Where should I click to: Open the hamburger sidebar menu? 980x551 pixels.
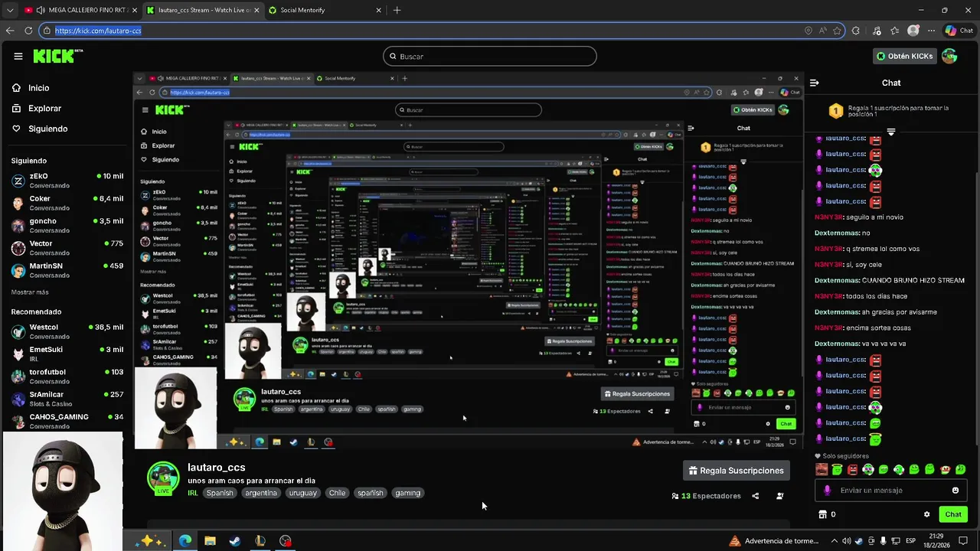[18, 56]
